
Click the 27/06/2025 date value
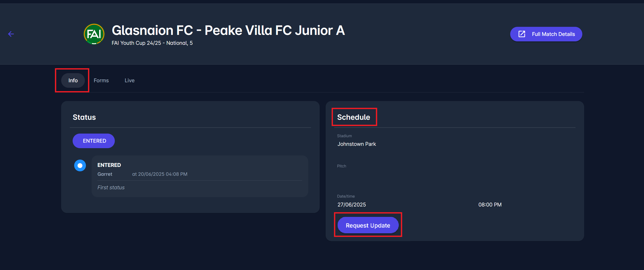point(352,205)
